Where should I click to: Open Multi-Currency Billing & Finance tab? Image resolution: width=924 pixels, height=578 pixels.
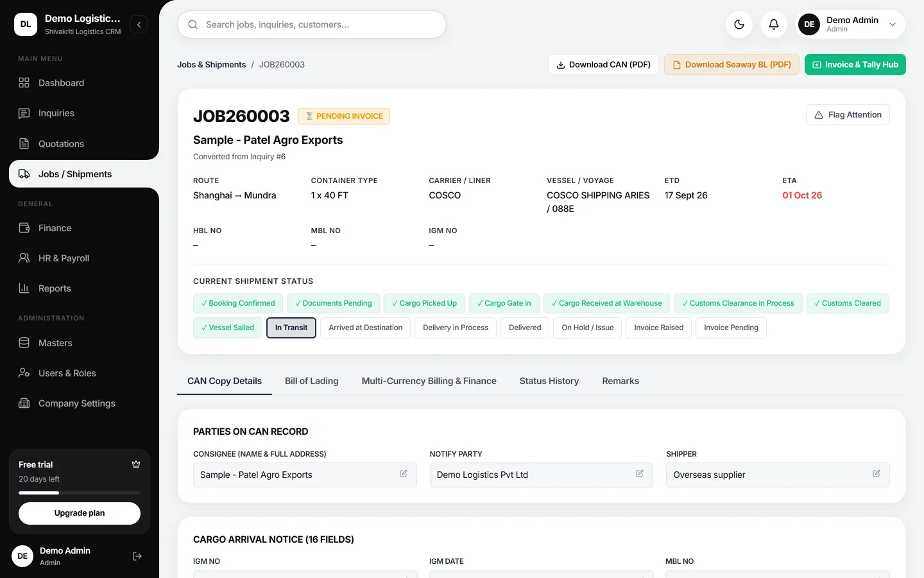(429, 381)
